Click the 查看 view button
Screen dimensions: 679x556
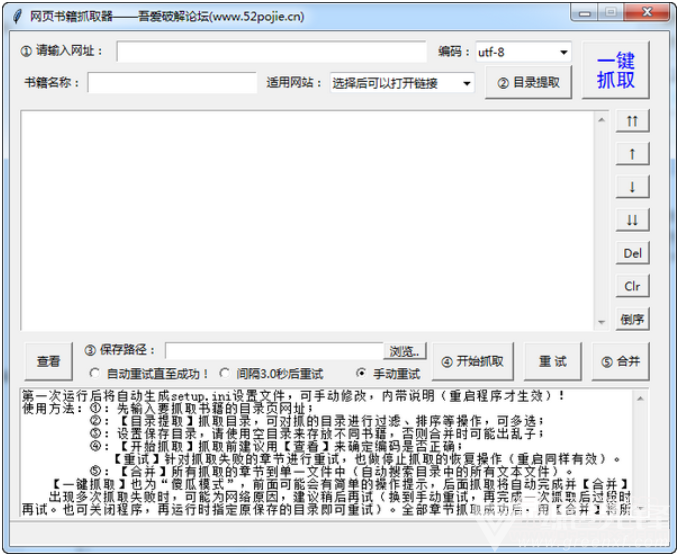[48, 362]
